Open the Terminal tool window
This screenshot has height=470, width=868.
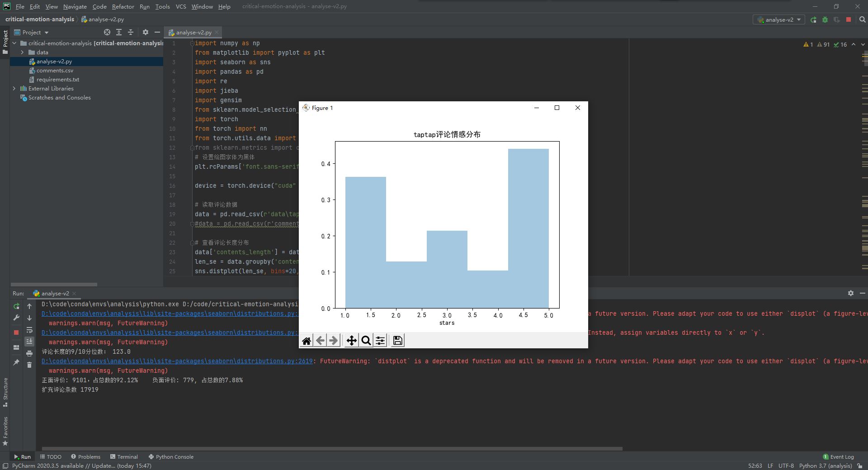pyautogui.click(x=124, y=457)
